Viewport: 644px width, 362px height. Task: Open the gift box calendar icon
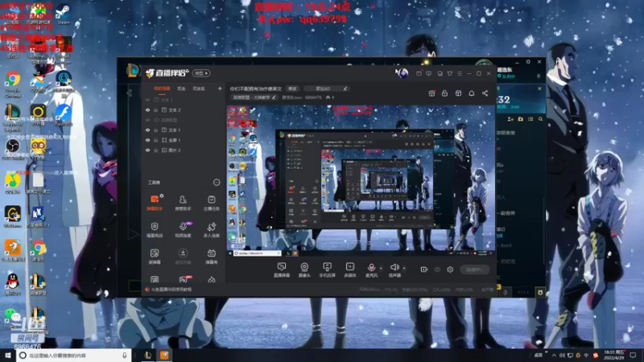[x=431, y=93]
